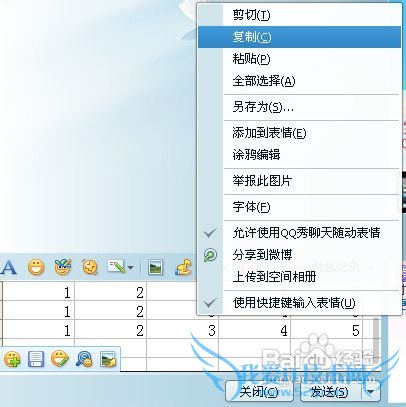Image resolution: width=406 pixels, height=407 pixels.
Task: Edit image with smiley-pencil doodle icon
Action: pos(60,359)
